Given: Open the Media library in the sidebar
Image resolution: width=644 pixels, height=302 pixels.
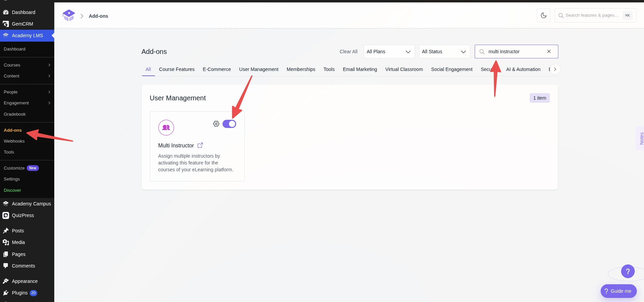Looking at the screenshot, I should [x=27, y=242].
